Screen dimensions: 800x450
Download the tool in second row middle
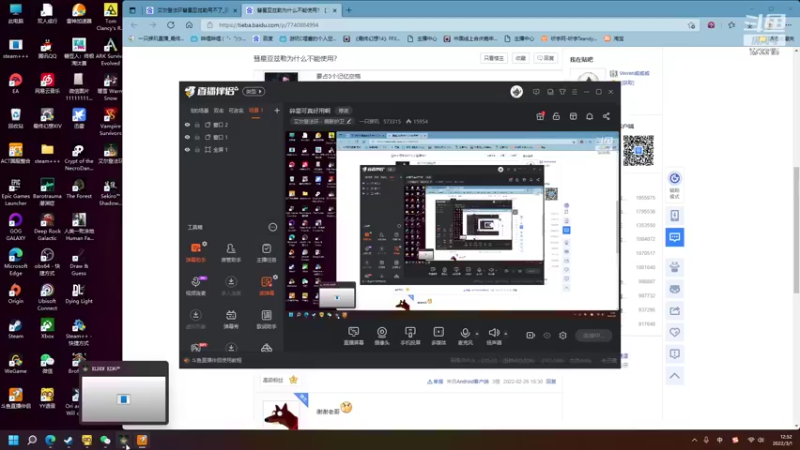click(231, 286)
